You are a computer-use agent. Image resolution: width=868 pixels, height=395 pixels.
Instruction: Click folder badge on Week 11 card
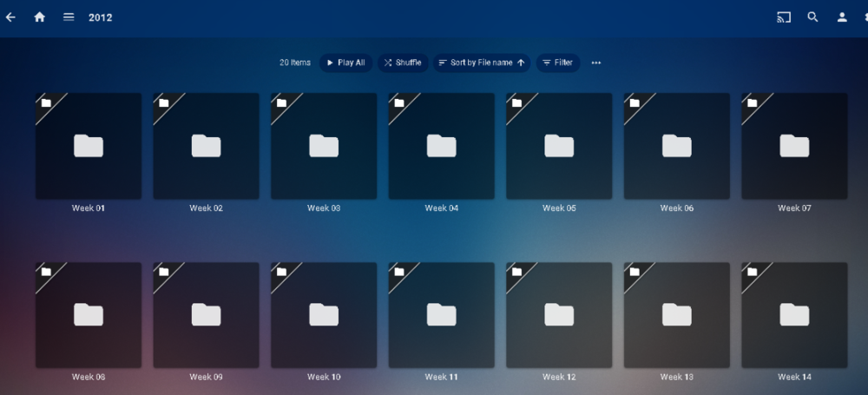399,272
